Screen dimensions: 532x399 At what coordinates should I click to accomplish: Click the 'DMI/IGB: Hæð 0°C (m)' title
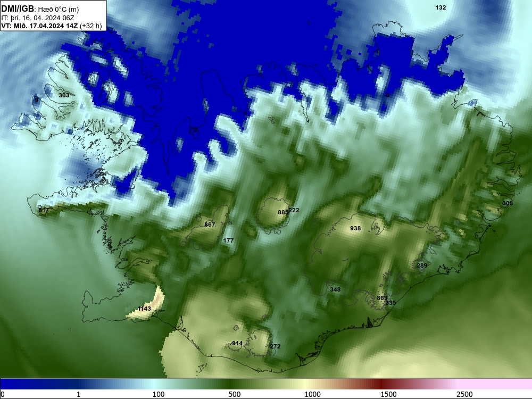[x=40, y=9]
